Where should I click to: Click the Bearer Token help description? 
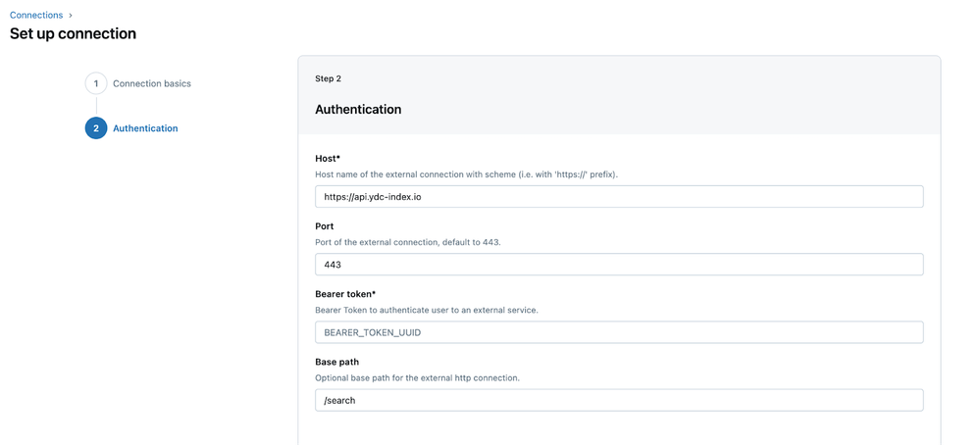tap(426, 310)
